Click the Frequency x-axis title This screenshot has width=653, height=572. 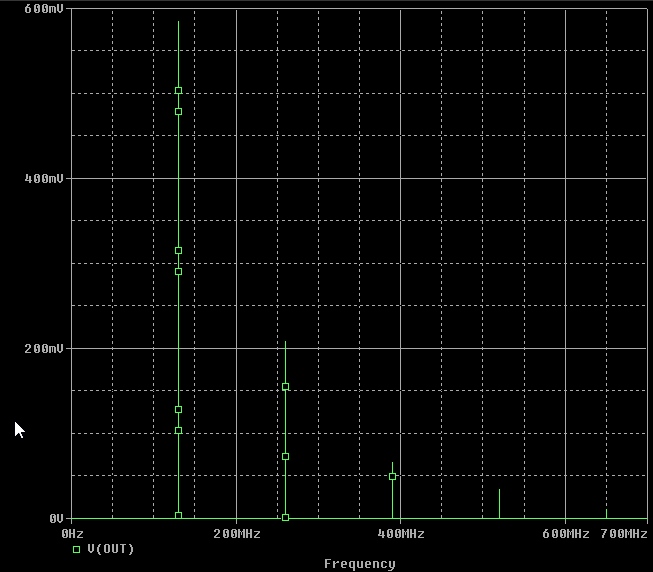[360, 564]
